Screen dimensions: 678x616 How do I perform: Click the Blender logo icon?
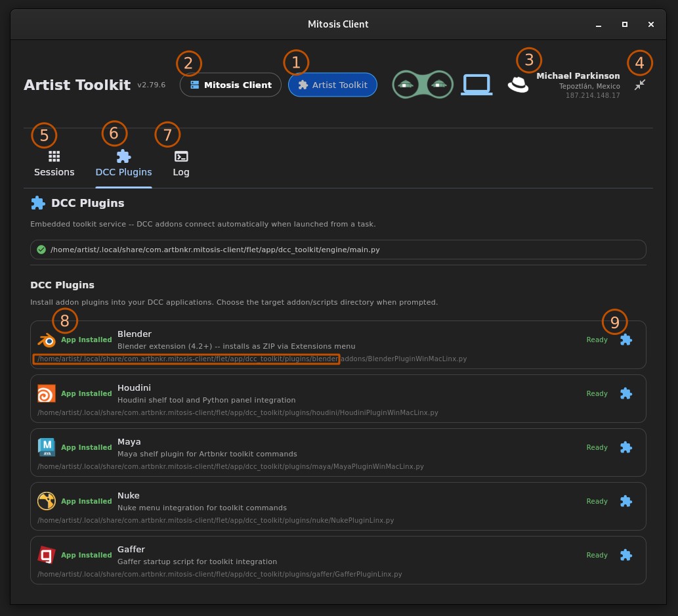coord(46,340)
